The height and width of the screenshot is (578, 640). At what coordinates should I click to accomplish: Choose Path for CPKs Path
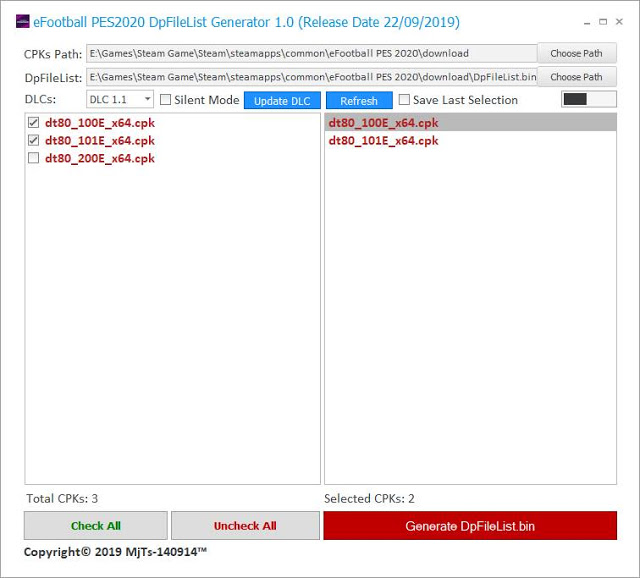point(576,53)
